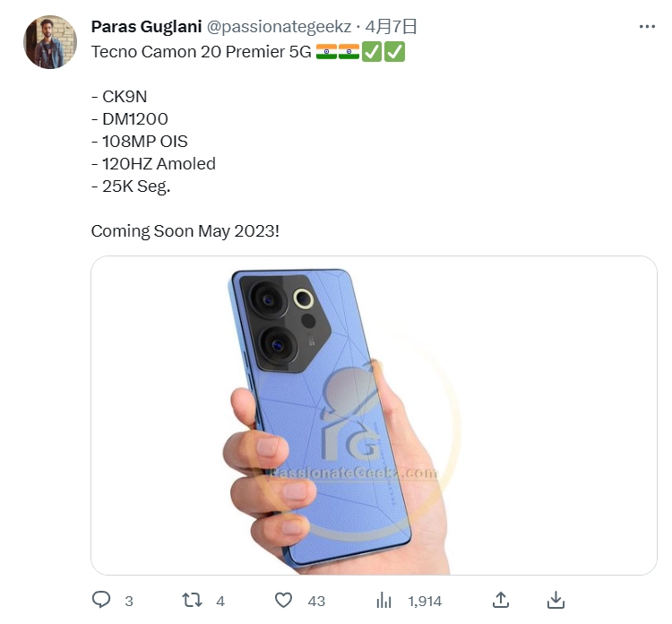The width and height of the screenshot is (672, 624).
Task: Download media using the download arrow icon
Action: click(x=556, y=600)
